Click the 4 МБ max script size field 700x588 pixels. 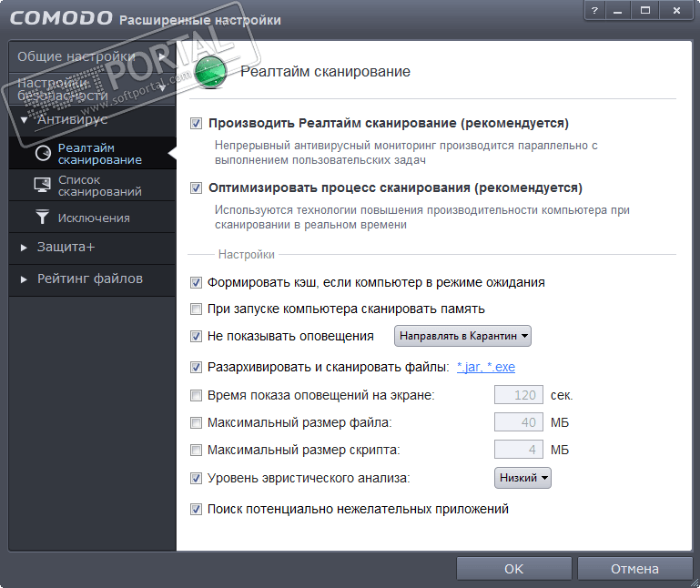tap(519, 449)
